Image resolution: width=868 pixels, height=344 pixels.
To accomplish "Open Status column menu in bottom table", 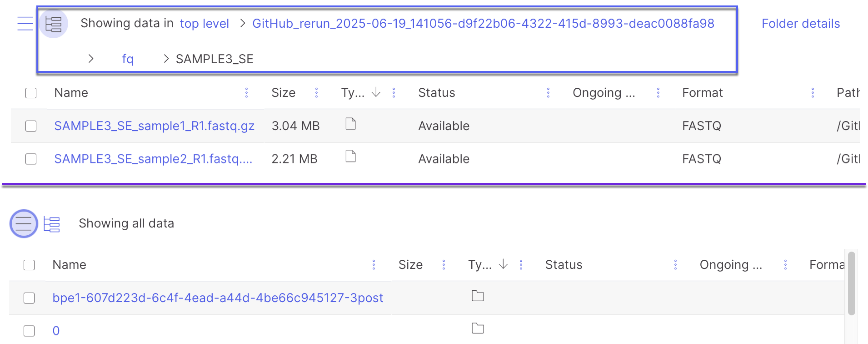I will 675,265.
